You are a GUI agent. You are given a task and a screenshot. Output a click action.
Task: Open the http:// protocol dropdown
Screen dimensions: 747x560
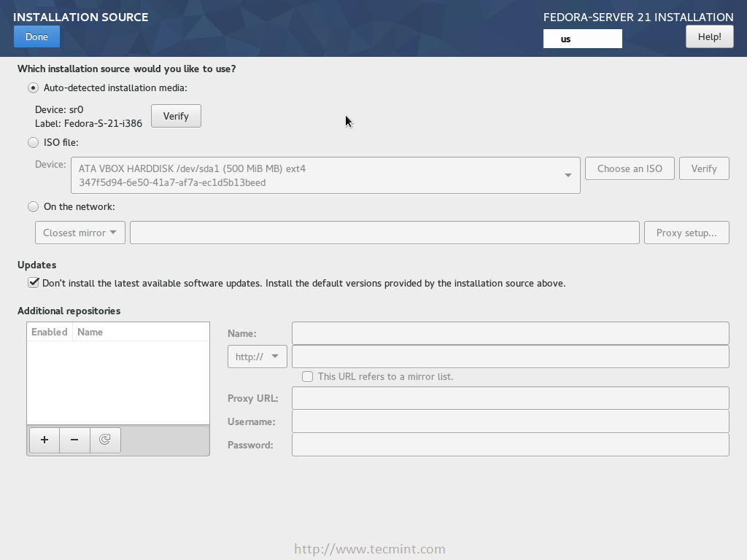[258, 357]
